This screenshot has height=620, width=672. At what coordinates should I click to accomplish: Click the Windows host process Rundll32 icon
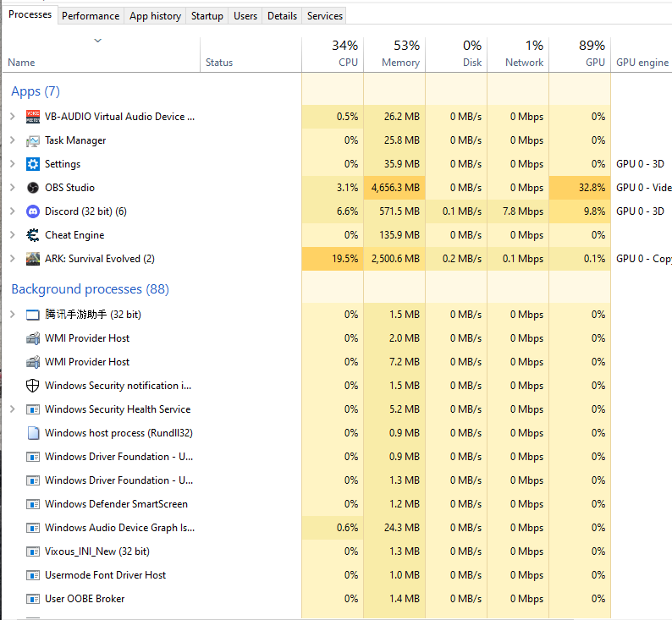click(x=32, y=433)
